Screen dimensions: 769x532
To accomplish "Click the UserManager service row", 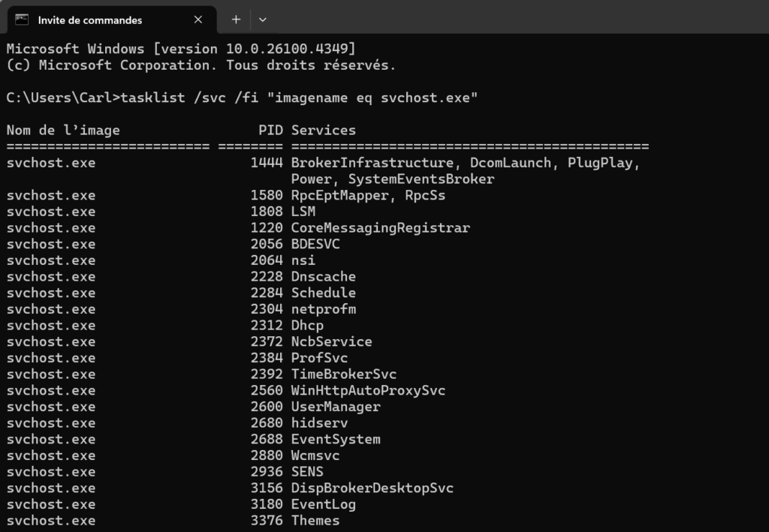I will (193, 407).
